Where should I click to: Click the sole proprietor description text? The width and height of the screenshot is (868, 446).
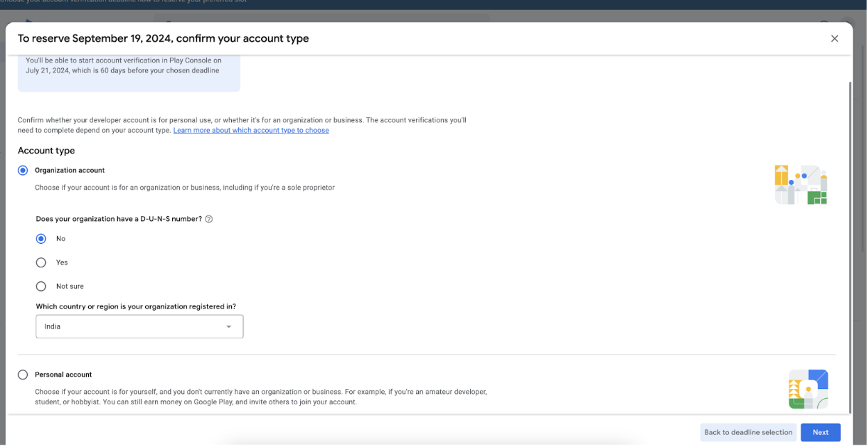[185, 188]
